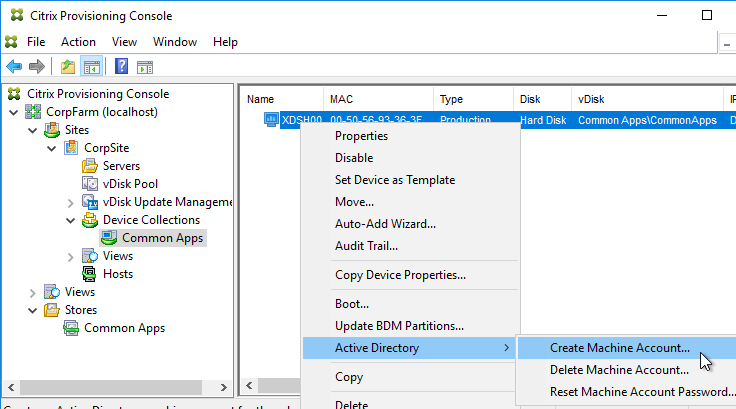Click the Views icon under CorpSite
This screenshot has width=736, height=409.
tap(90, 256)
